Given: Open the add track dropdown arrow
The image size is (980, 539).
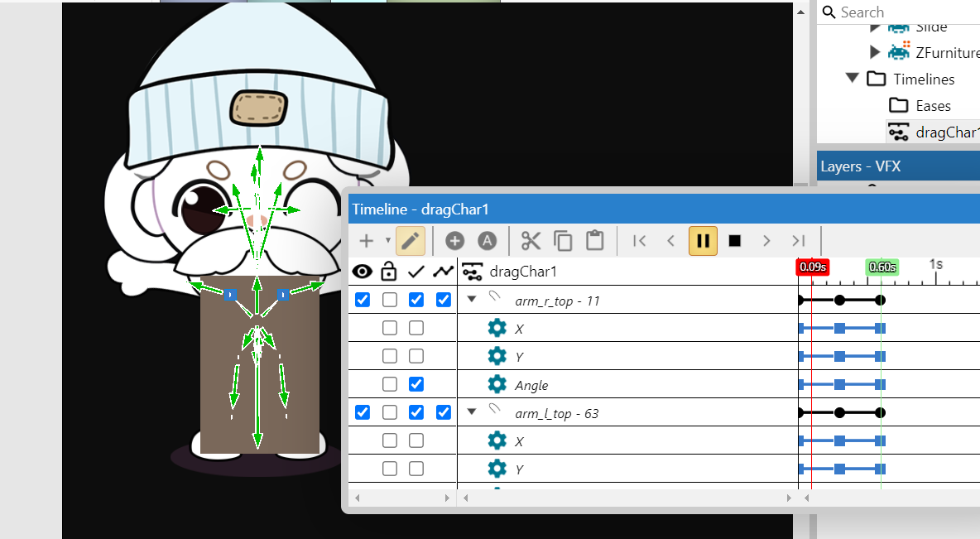Looking at the screenshot, I should point(388,241).
